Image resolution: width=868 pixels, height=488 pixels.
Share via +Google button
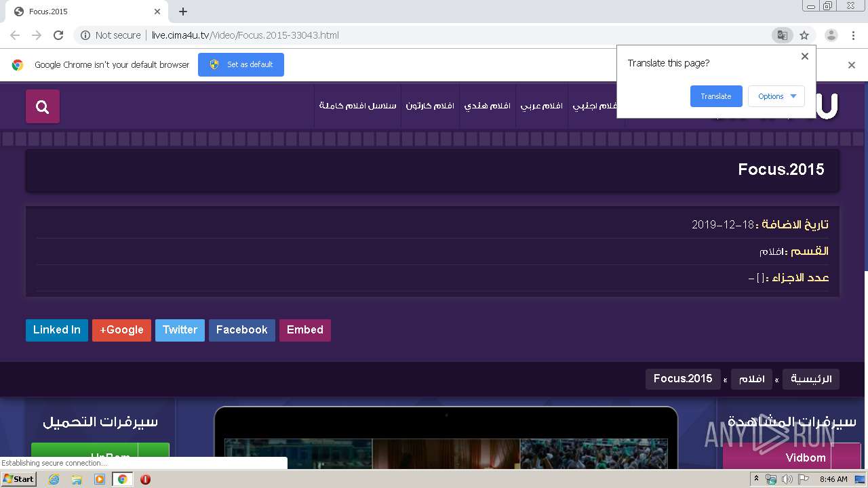[121, 330]
